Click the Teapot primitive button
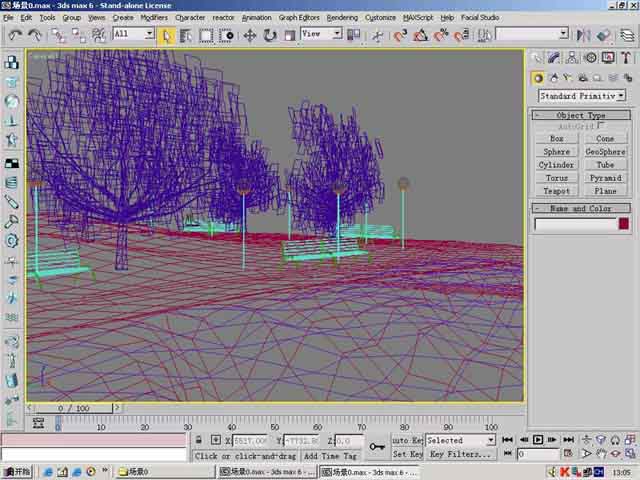640x480 pixels. (x=556, y=191)
